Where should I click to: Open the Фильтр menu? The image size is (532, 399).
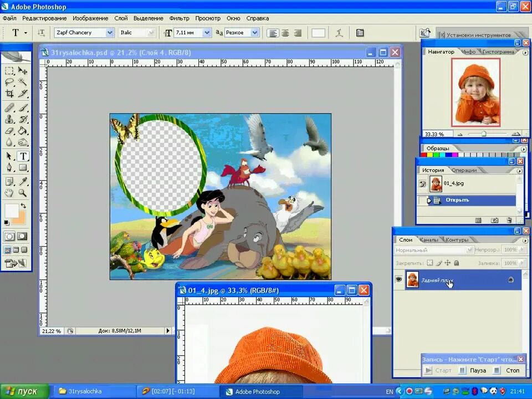click(179, 18)
